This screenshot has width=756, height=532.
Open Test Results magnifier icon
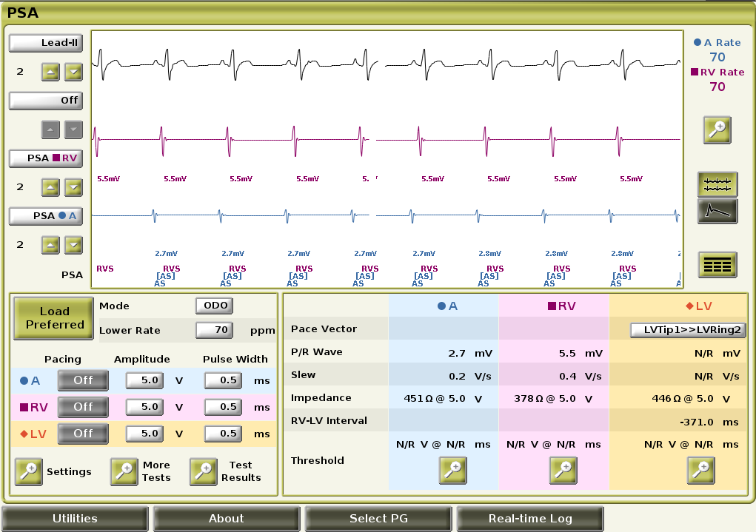pos(203,471)
